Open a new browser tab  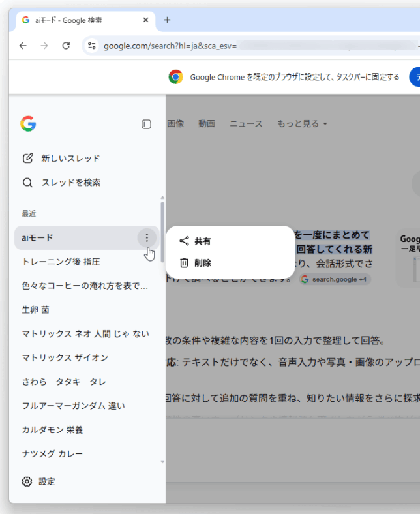167,20
